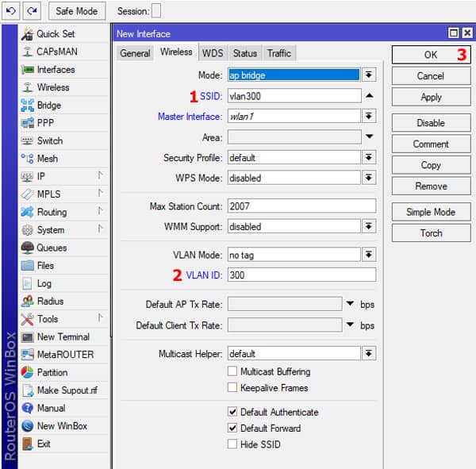Open the System submenu
This screenshot has height=469, width=476.
[x=64, y=230]
